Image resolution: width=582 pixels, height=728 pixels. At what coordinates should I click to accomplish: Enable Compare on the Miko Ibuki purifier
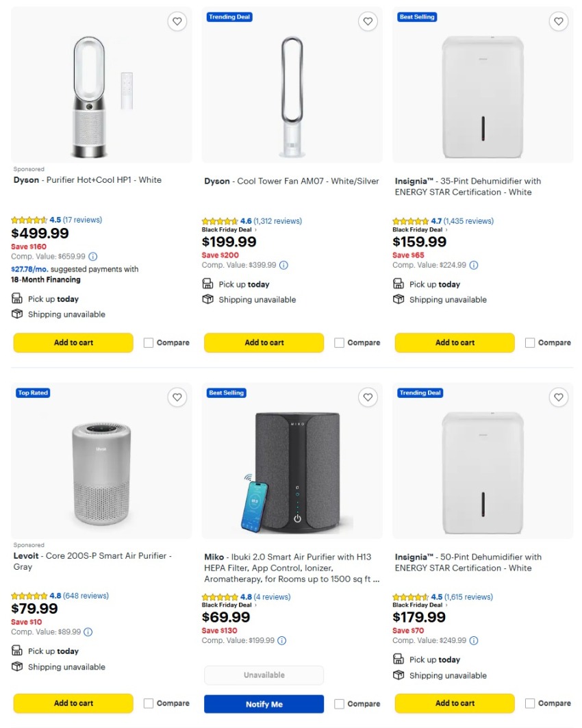pos(339,703)
